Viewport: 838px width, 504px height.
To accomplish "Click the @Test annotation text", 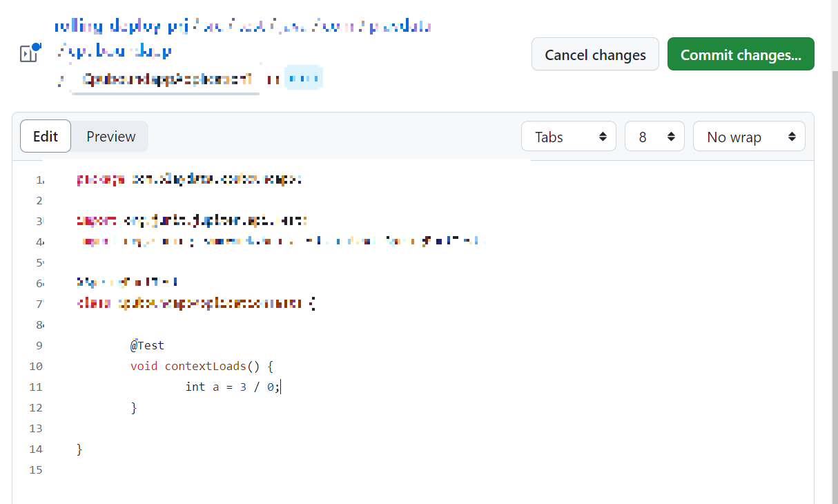I will (x=147, y=345).
